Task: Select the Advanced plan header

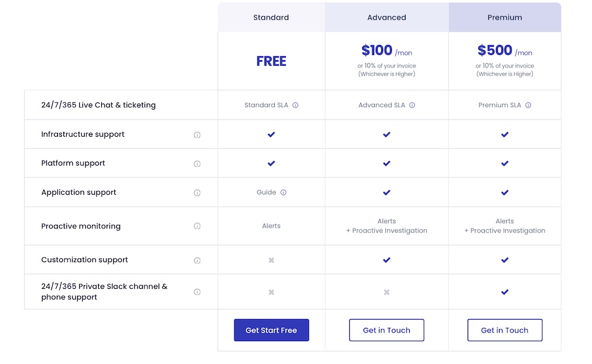Action: (387, 17)
